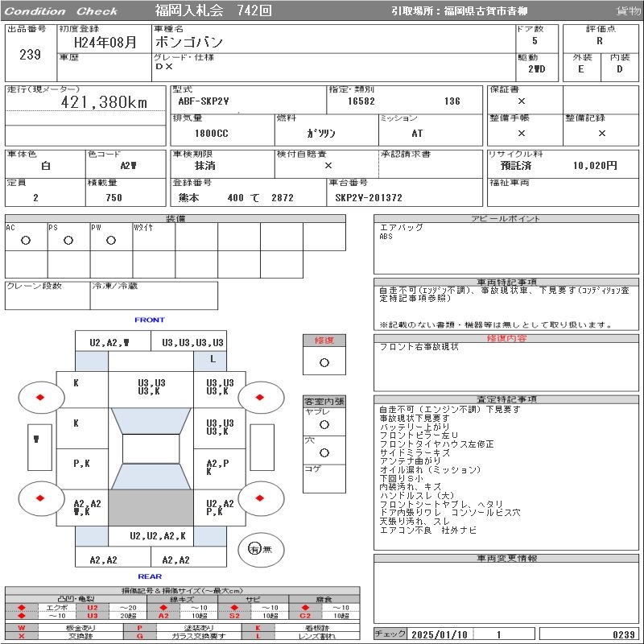
Task: Click the front windshield shape in diagram
Action: pos(151,421)
